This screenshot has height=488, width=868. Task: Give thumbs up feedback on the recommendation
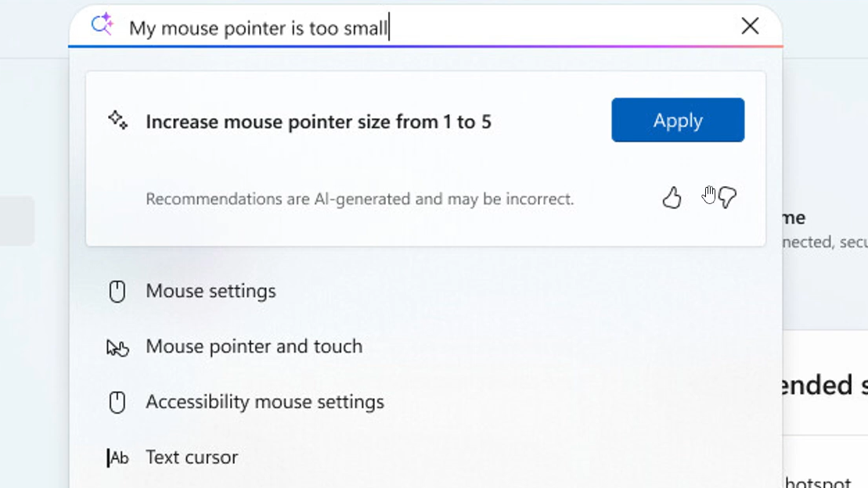point(672,199)
